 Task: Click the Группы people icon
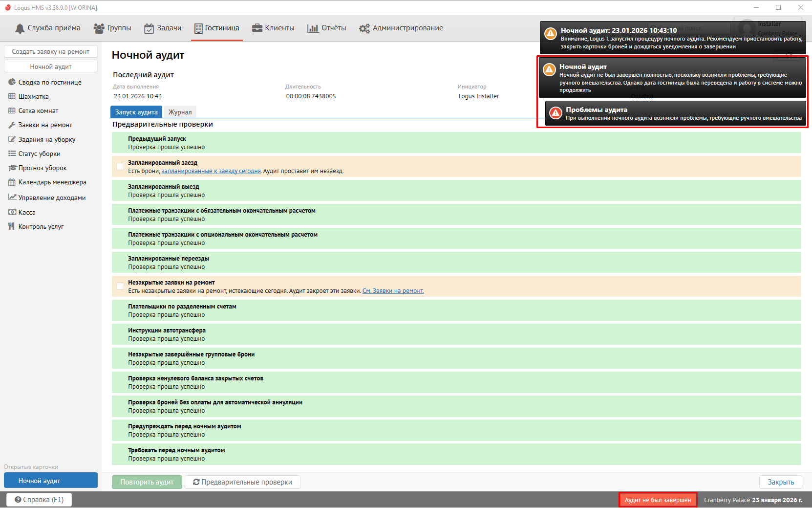pyautogui.click(x=99, y=28)
